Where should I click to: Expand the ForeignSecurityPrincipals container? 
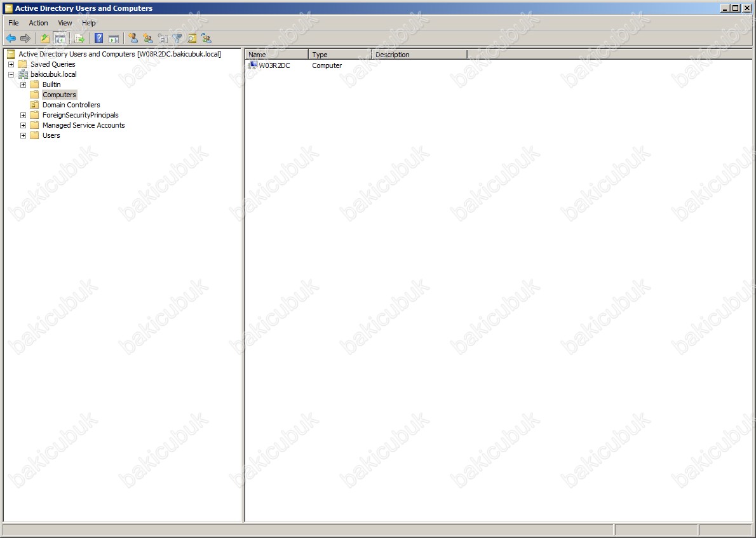pos(23,115)
